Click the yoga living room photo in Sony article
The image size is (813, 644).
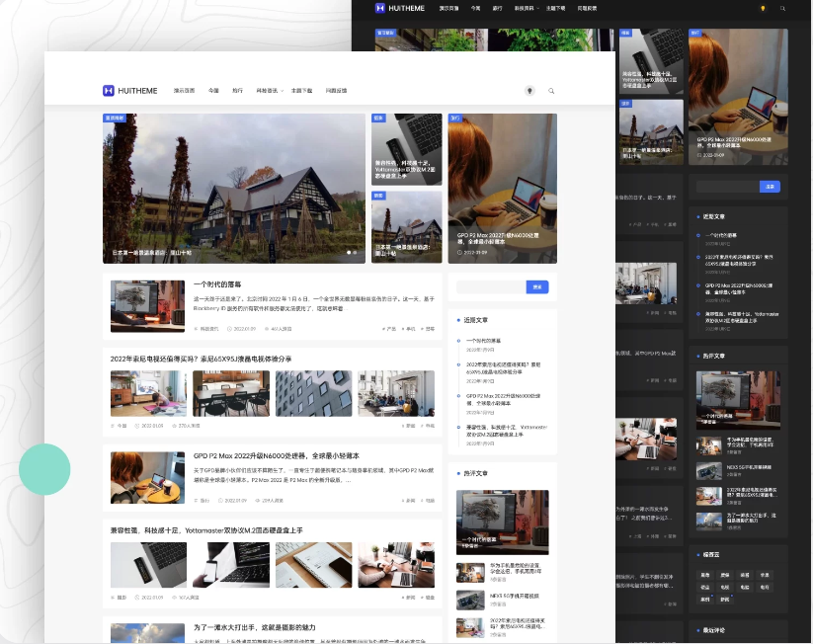pyautogui.click(x=148, y=393)
